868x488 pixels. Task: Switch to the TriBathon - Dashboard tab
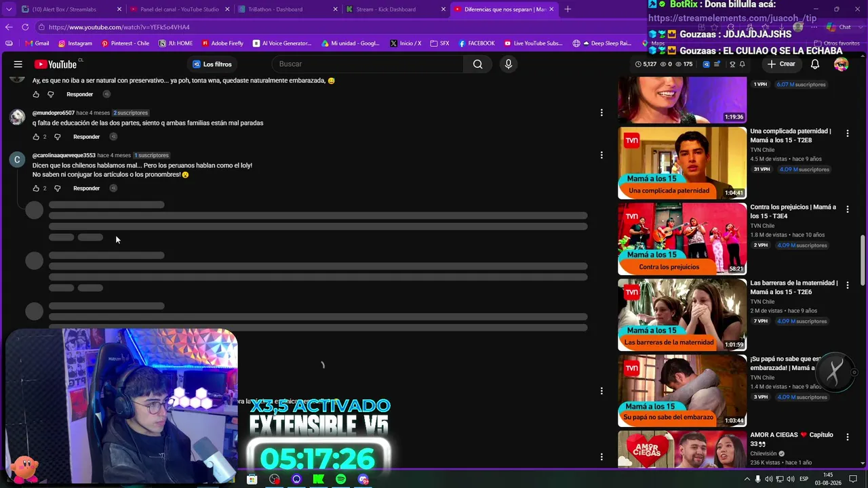pyautogui.click(x=287, y=9)
